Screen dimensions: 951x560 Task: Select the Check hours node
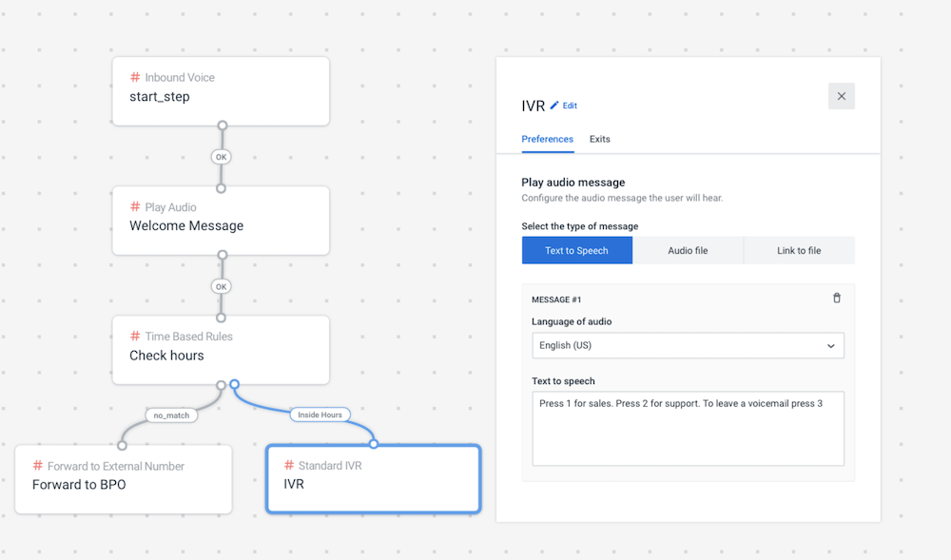221,350
